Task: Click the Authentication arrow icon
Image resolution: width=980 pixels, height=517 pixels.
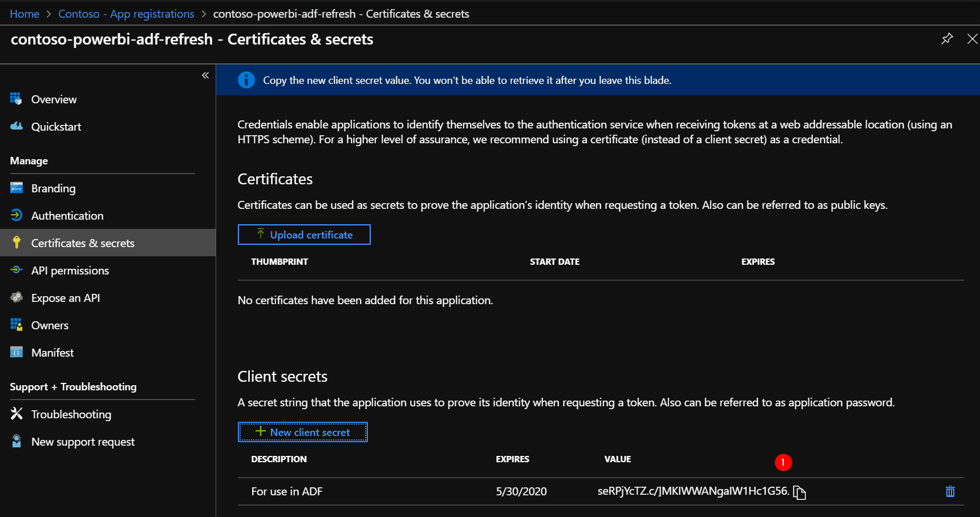Action: tap(16, 215)
